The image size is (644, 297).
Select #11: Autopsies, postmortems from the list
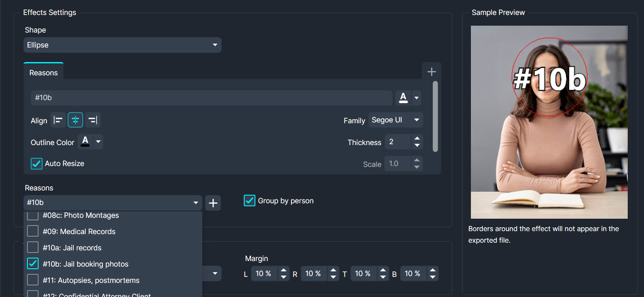point(33,280)
